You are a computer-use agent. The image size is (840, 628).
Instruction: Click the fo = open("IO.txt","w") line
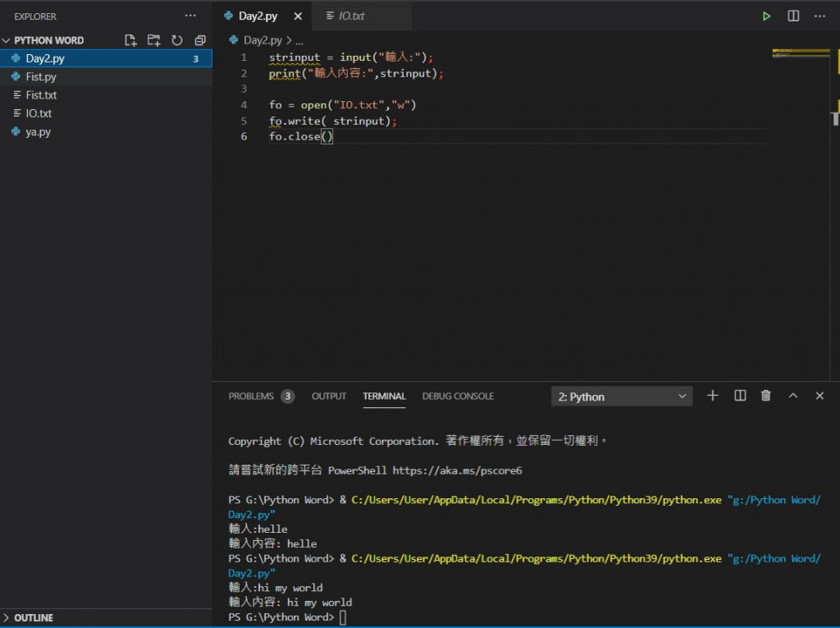342,105
